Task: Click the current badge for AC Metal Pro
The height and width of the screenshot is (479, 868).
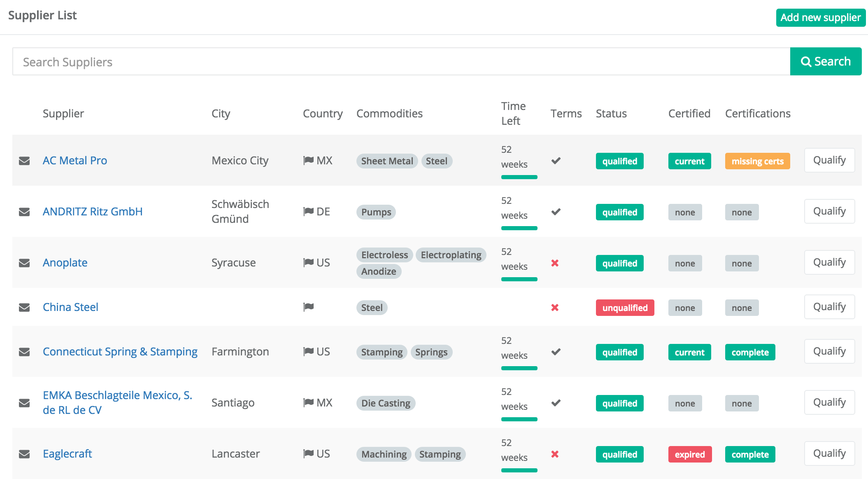Action: click(689, 161)
